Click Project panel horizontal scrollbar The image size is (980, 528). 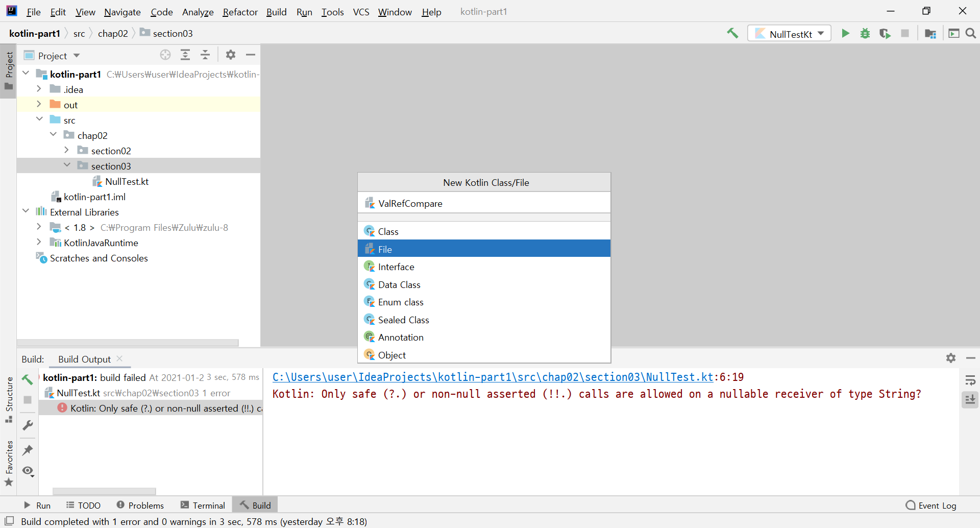[128, 343]
